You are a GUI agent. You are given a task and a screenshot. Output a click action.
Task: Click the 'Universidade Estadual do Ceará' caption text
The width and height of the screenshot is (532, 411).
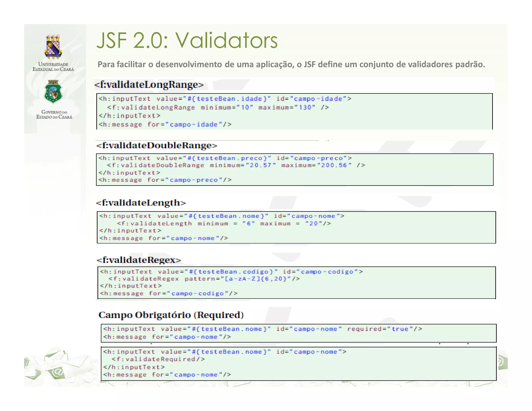click(53, 67)
